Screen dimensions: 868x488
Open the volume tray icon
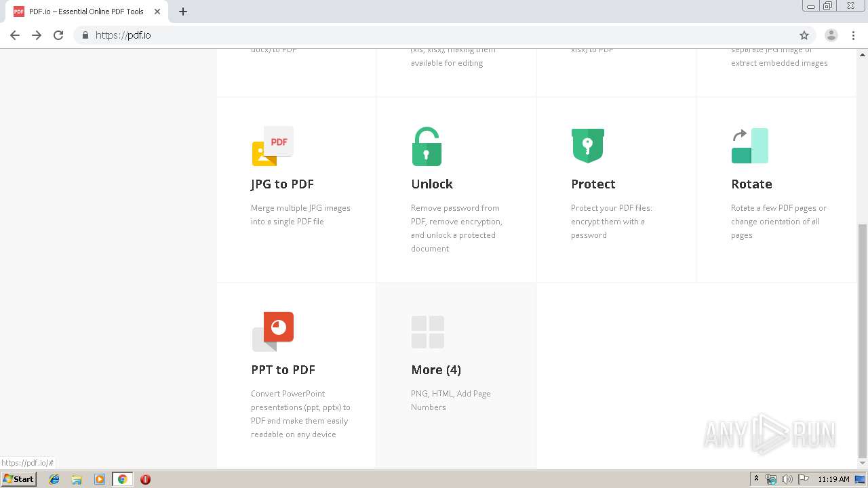(787, 479)
